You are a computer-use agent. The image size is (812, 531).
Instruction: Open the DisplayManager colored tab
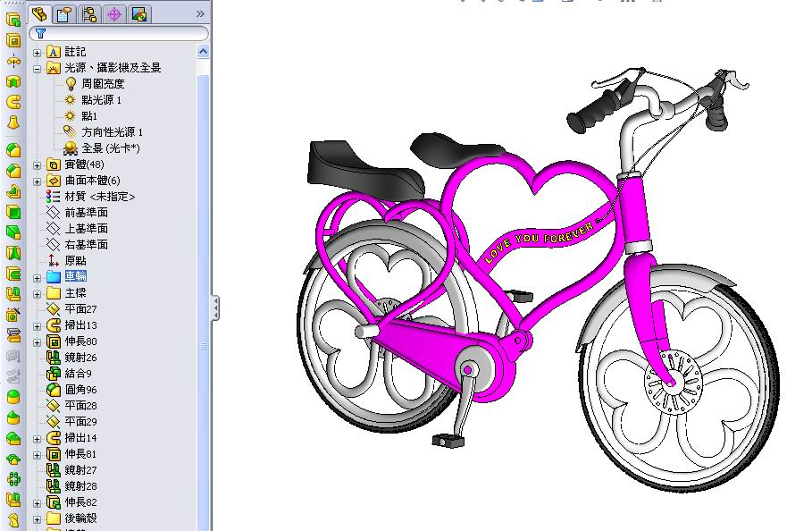pyautogui.click(x=138, y=14)
